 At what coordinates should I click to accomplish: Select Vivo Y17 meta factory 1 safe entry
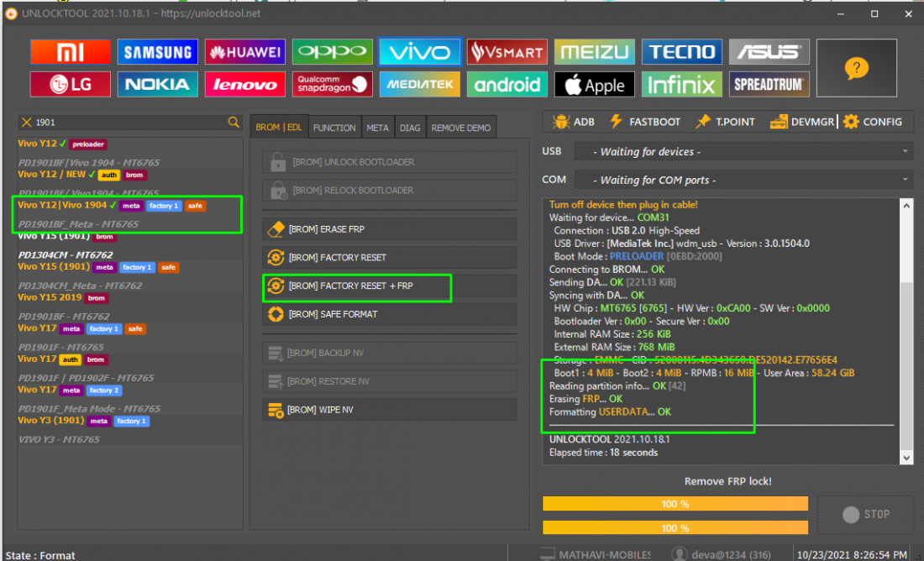[129, 337]
